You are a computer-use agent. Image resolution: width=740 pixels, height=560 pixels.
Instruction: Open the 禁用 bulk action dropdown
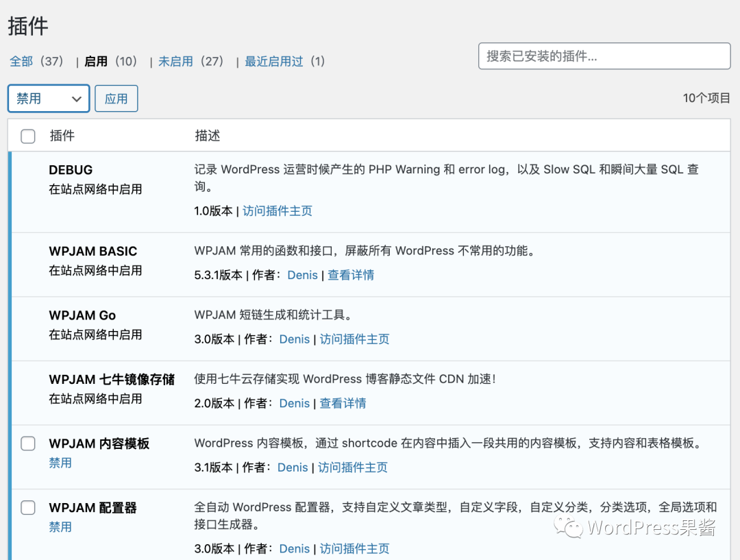(49, 99)
